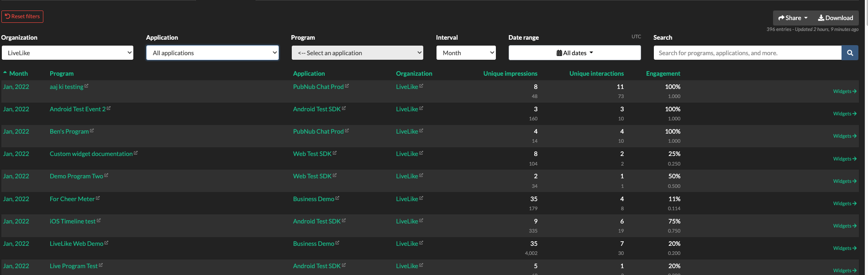The width and height of the screenshot is (868, 275).
Task: Open external icon next to Business Demo in For Cheer Meter row
Action: (x=337, y=198)
